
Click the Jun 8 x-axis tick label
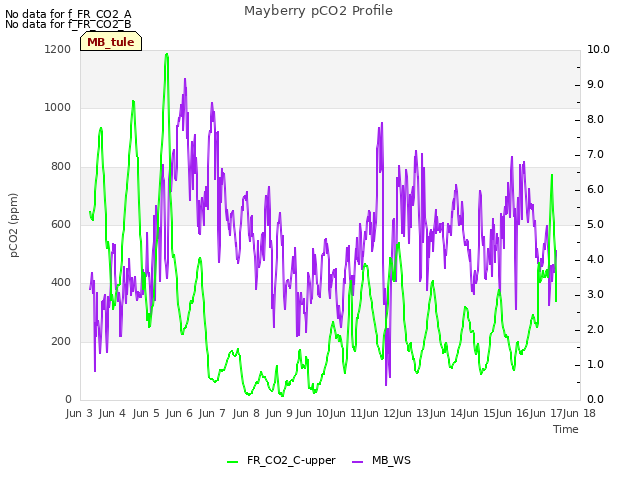[x=246, y=413]
